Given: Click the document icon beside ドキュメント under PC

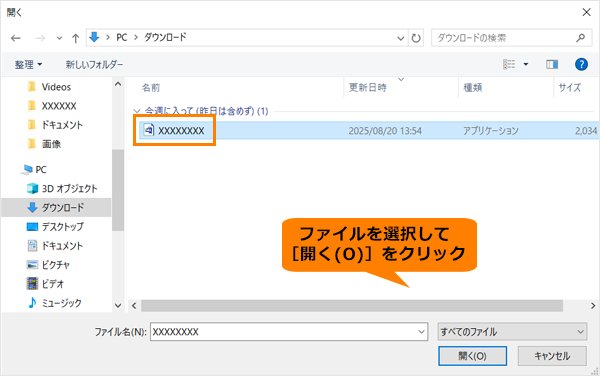Looking at the screenshot, I should point(32,246).
